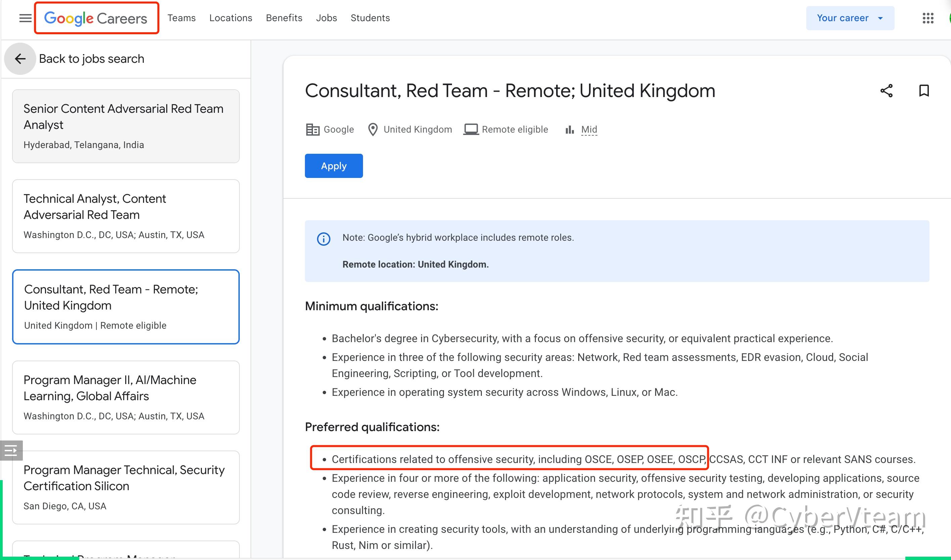Open the Google apps grid
This screenshot has height=560, width=951.
[x=927, y=18]
